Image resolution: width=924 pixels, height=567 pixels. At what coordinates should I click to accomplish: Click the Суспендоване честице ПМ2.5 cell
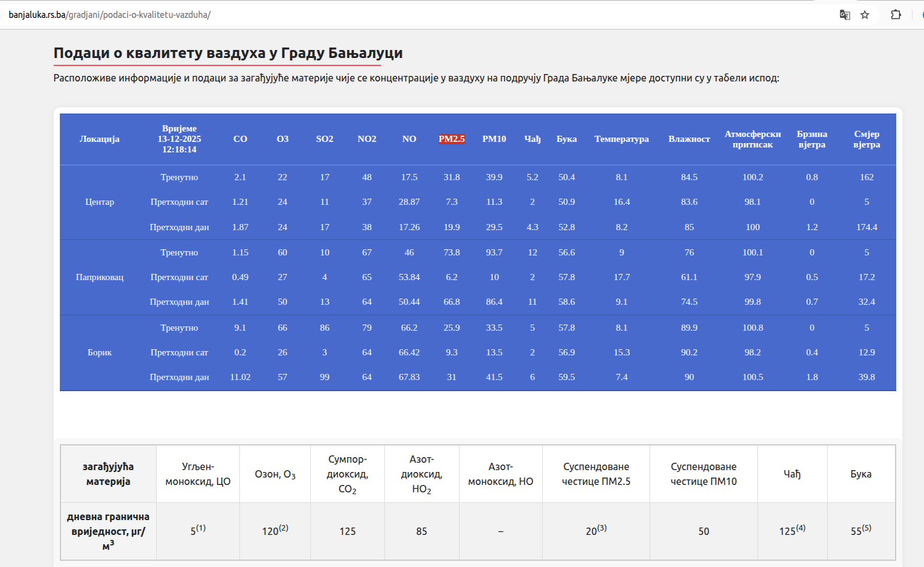point(596,474)
